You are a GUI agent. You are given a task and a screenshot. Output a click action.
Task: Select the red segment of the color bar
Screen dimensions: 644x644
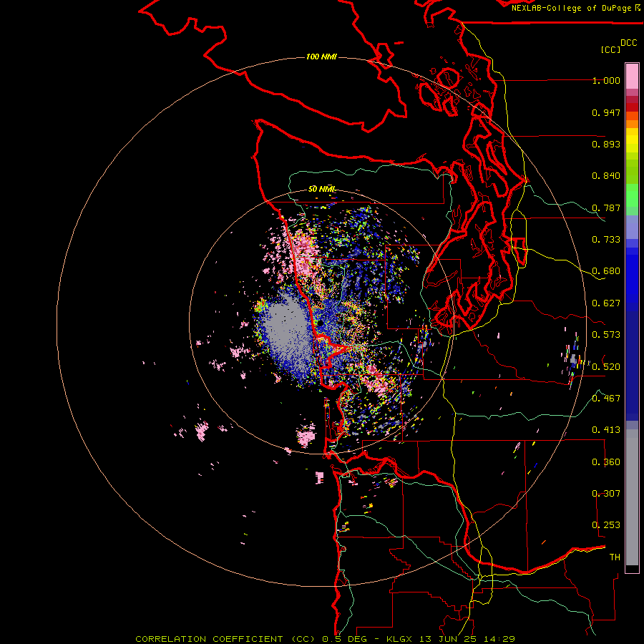pyautogui.click(x=632, y=107)
